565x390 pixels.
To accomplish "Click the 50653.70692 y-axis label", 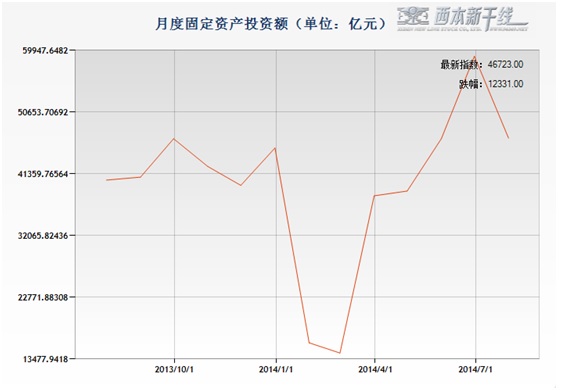I will tap(43, 112).
